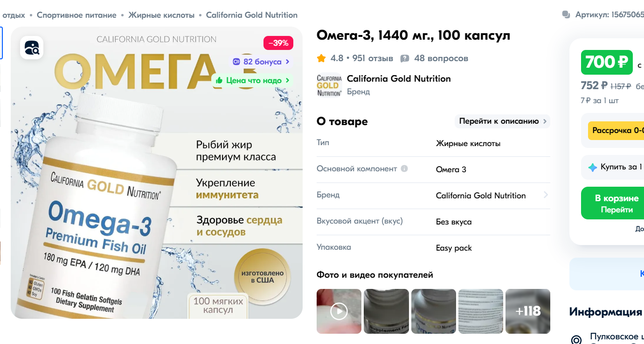Click the chat icon next to Артикул
The height and width of the screenshot is (344, 644).
click(566, 15)
